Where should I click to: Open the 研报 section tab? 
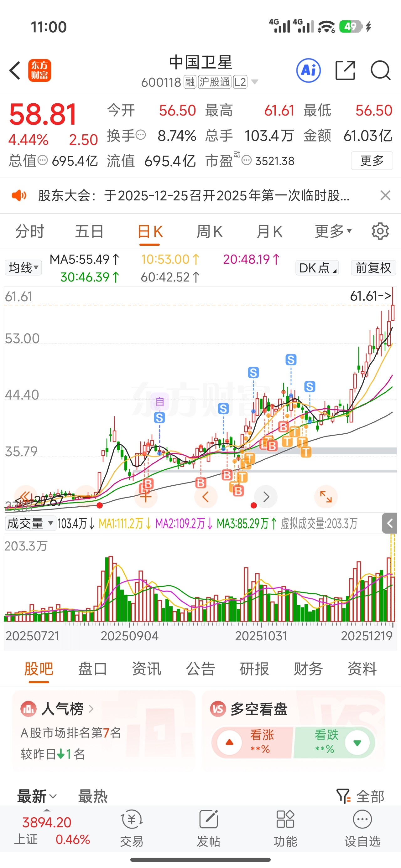[254, 669]
